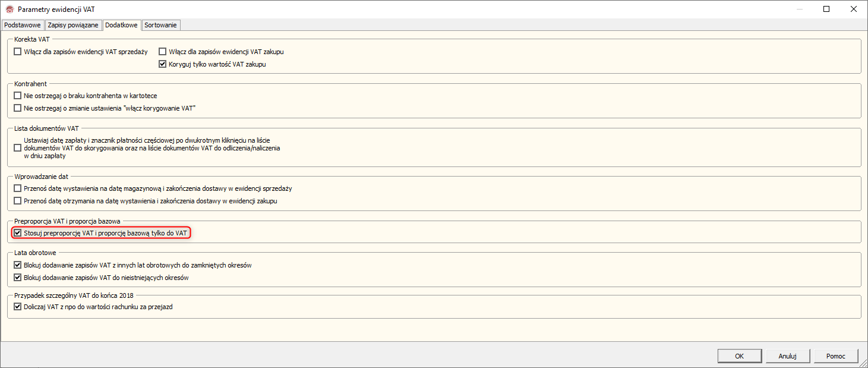This screenshot has width=868, height=368.
Task: Switch to the Podstawowe tab
Action: click(23, 25)
